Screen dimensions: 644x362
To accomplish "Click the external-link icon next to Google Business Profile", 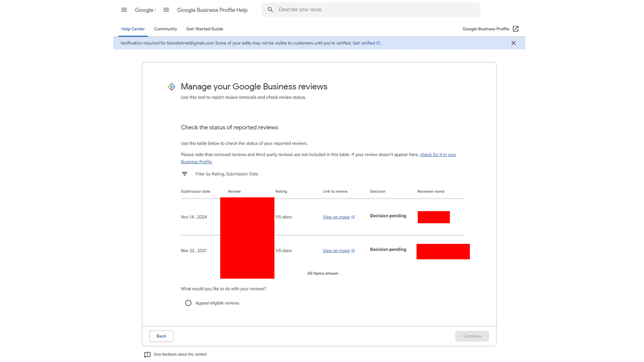I will 515,29.
